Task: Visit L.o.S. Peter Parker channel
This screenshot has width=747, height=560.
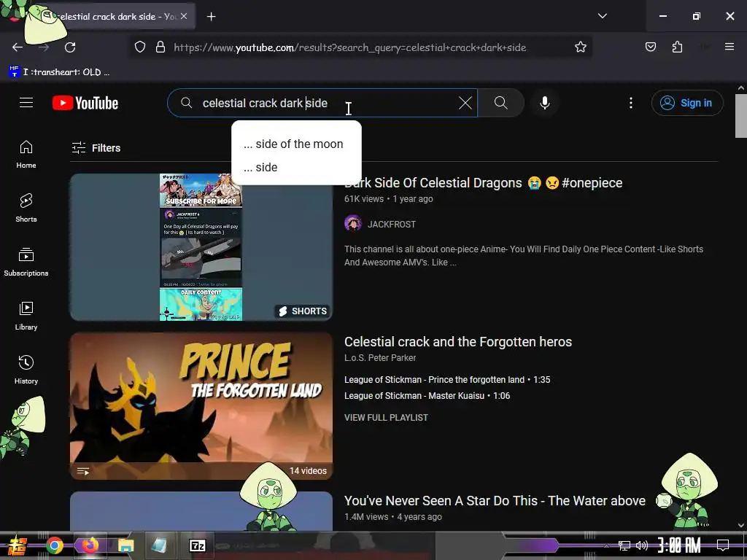Action: pos(380,357)
